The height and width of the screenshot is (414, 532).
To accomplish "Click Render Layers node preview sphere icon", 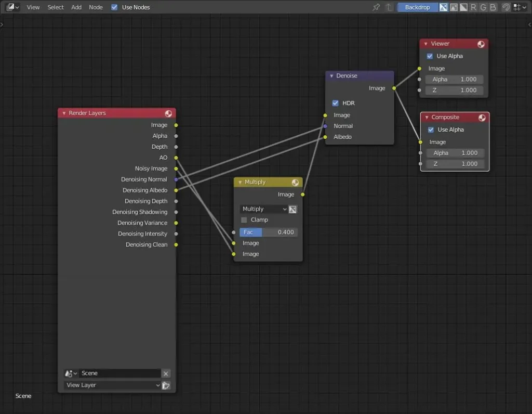I will pyautogui.click(x=168, y=113).
